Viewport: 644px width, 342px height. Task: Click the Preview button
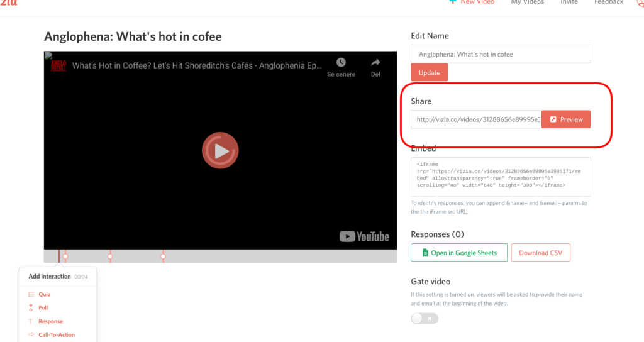point(566,119)
